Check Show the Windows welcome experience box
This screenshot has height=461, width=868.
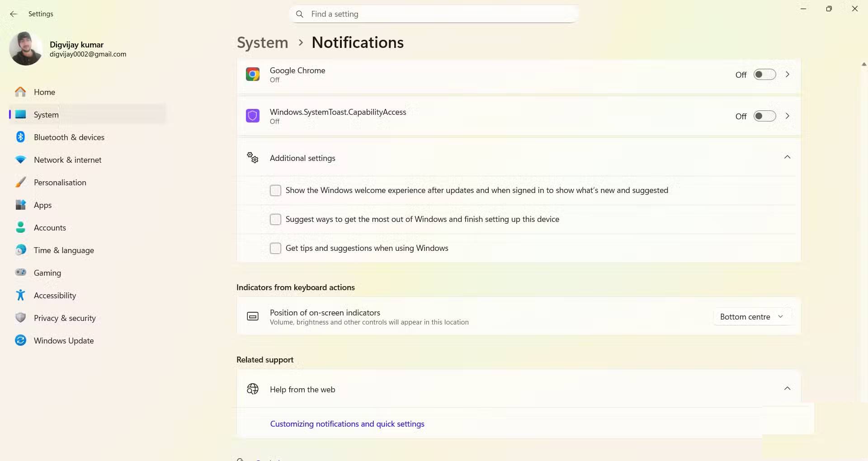[x=275, y=190]
